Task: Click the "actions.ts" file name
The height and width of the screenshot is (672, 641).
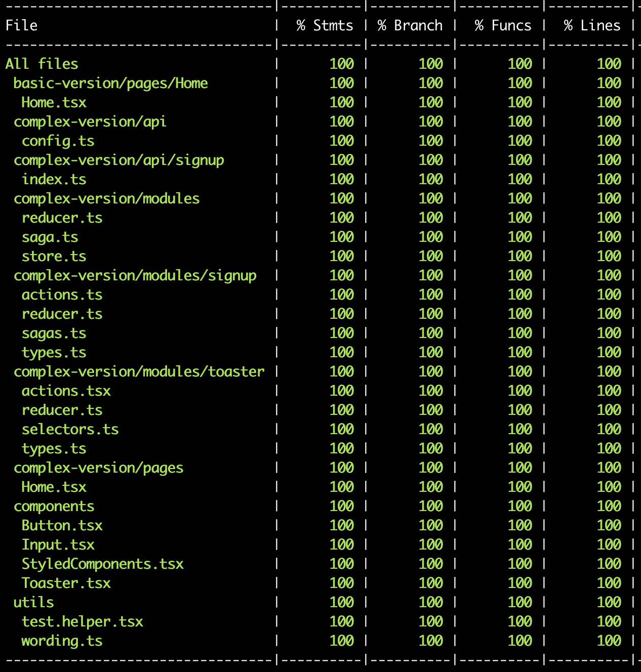Action: pos(62,295)
